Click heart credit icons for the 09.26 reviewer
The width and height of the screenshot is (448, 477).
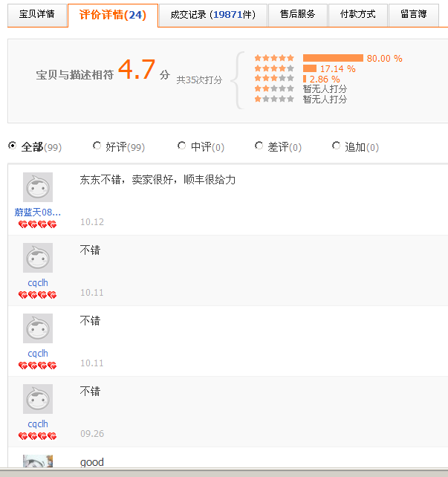pos(37,436)
